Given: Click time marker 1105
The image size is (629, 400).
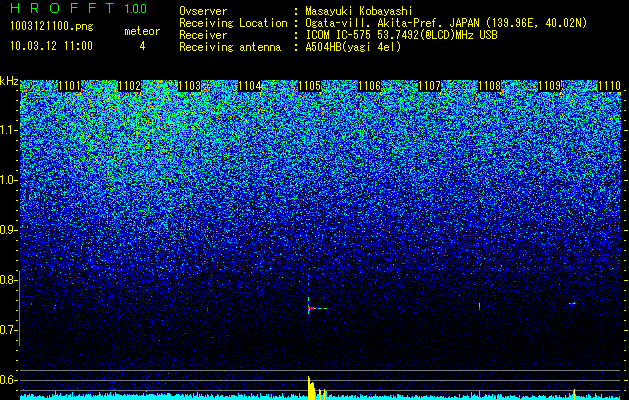Looking at the screenshot, I should (310, 86).
